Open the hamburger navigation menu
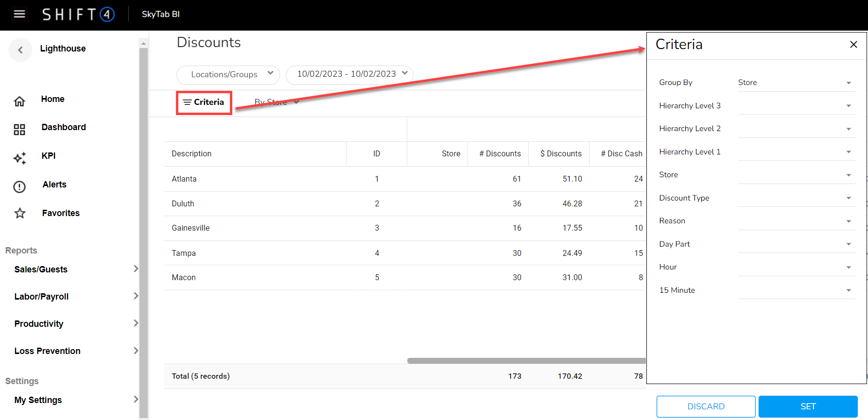The width and height of the screenshot is (868, 420). pyautogui.click(x=19, y=14)
